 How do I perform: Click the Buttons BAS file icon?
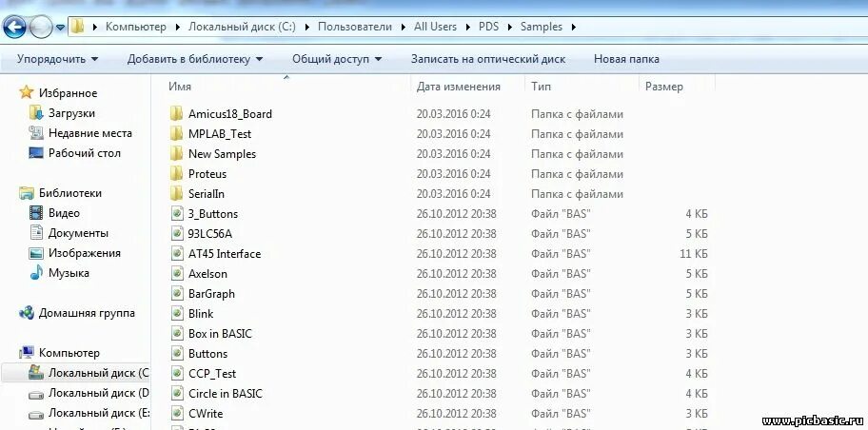coord(177,353)
